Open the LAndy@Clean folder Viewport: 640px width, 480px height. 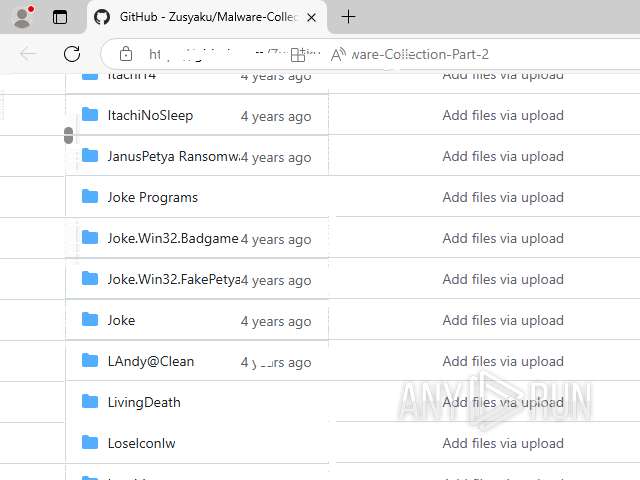click(x=151, y=361)
